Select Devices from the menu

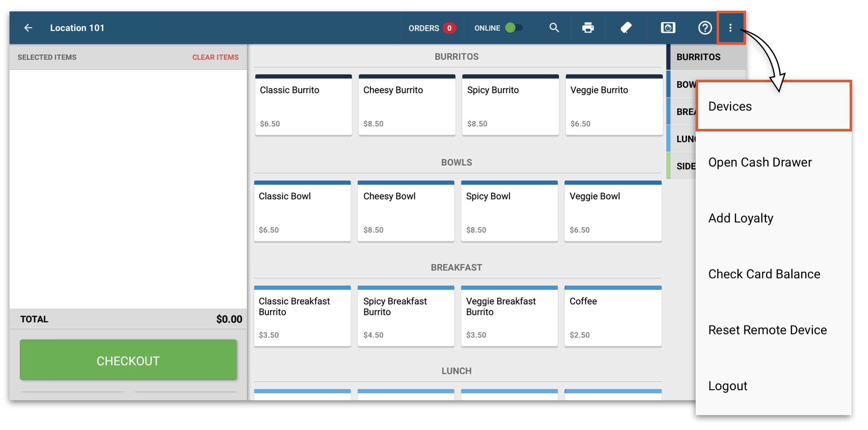tap(730, 106)
